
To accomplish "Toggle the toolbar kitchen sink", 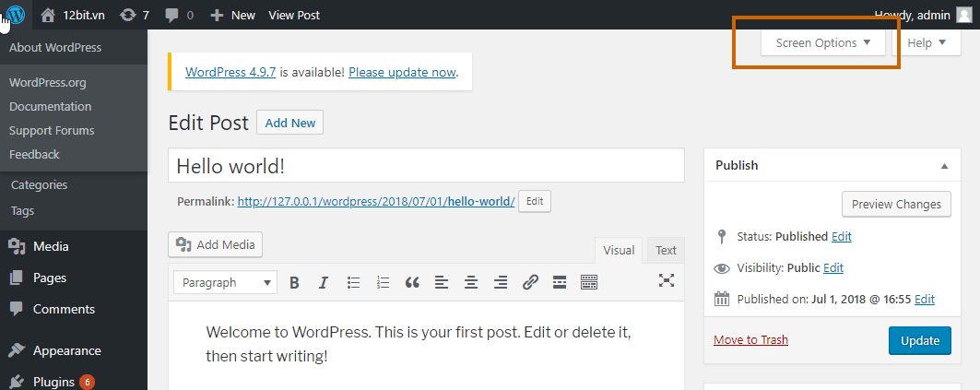I will 589,282.
